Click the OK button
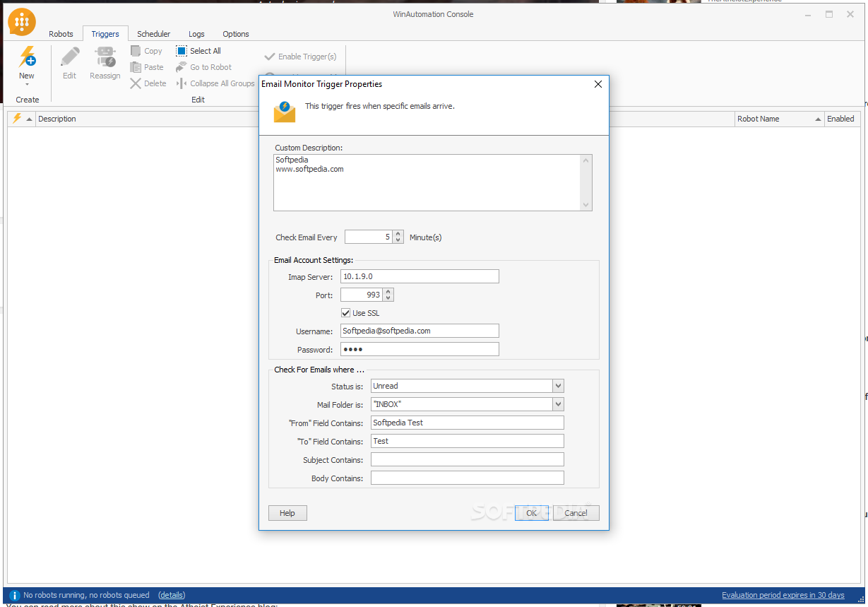 531,513
